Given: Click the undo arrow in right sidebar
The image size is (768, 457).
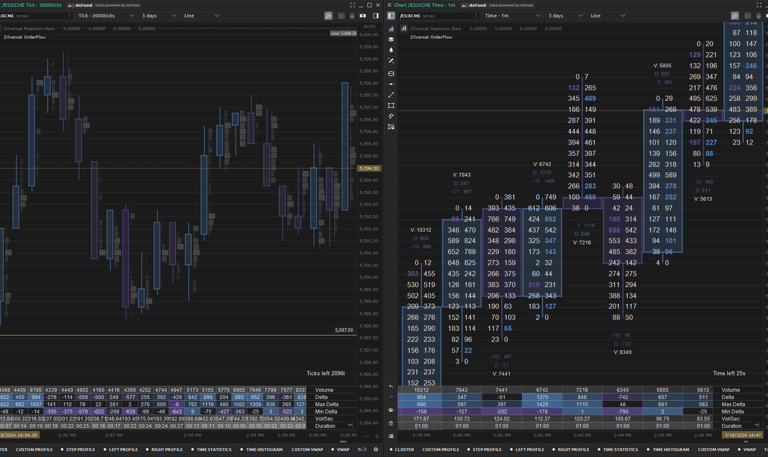Looking at the screenshot, I should pyautogui.click(x=391, y=386).
